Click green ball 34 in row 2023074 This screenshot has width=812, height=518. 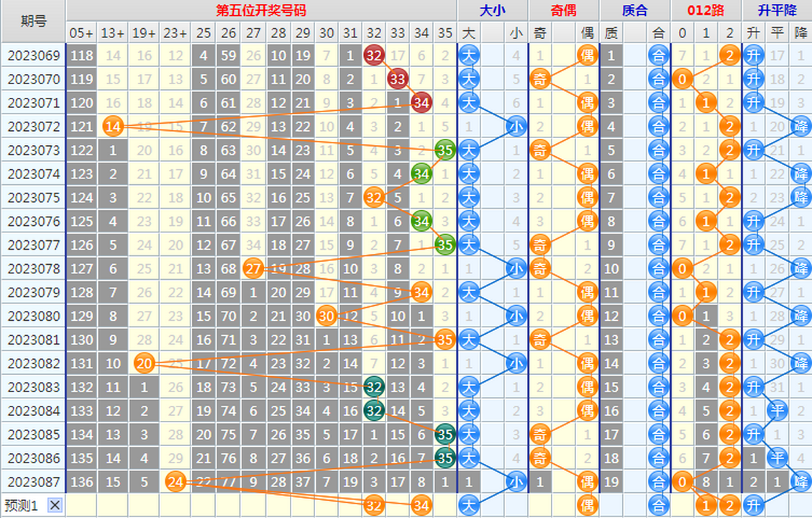[x=421, y=174]
